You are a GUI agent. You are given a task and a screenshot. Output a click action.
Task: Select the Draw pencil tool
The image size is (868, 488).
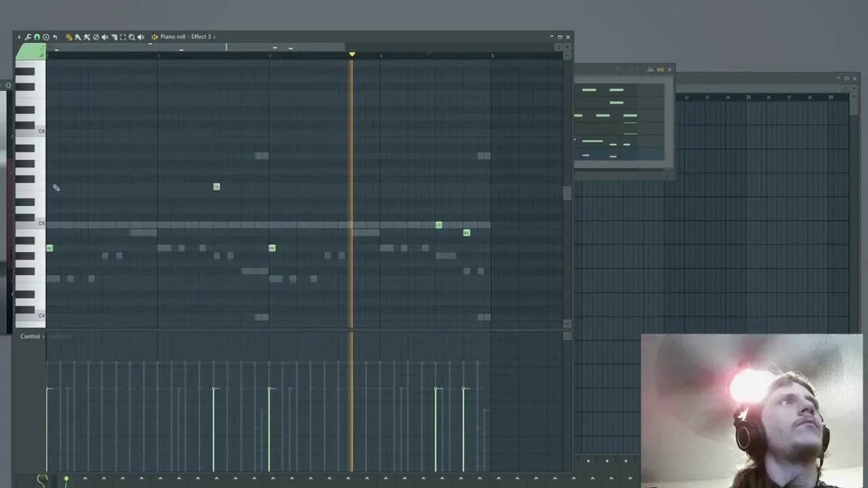point(69,37)
